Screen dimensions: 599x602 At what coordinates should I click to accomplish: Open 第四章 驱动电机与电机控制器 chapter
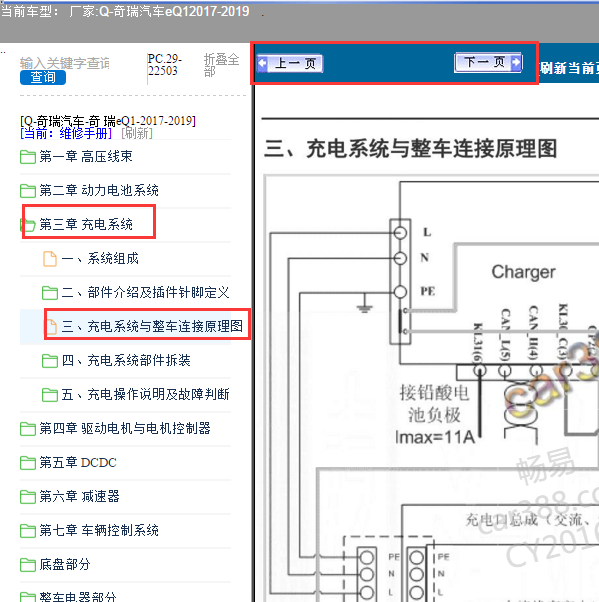[x=125, y=428]
